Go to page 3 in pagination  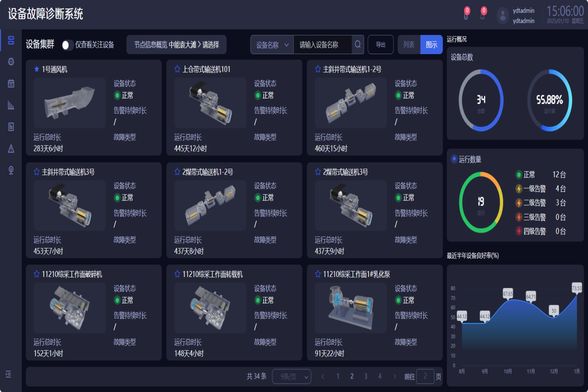tap(366, 376)
